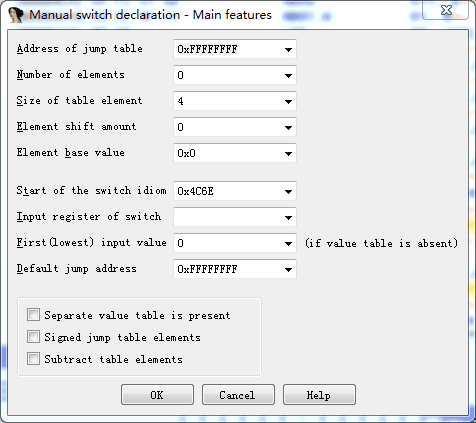Open Default jump address dropdown arrow
476x423 pixels.
tap(288, 269)
